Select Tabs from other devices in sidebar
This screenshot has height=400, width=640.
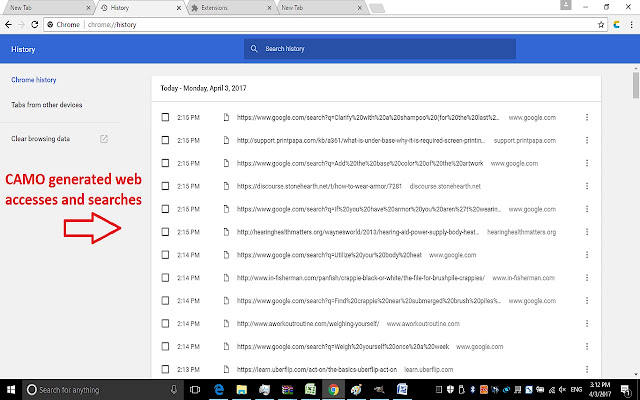pos(47,105)
